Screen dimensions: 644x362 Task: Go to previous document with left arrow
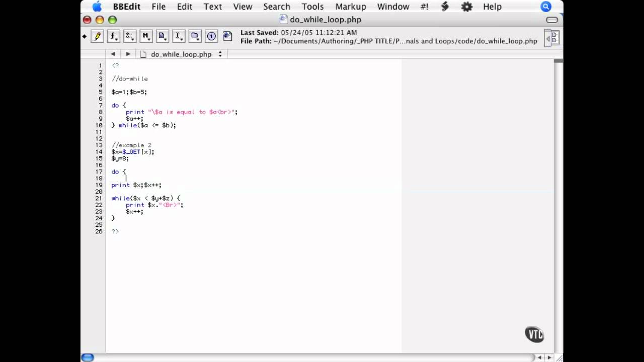[113, 54]
